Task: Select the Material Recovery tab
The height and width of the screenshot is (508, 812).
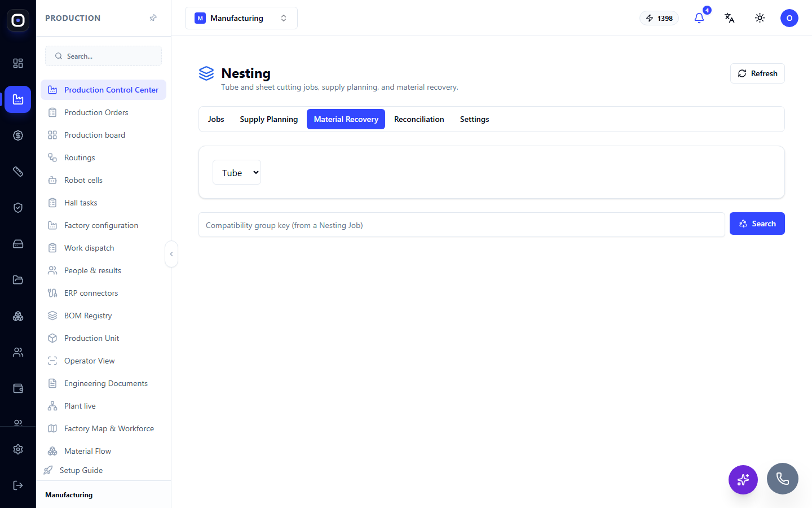Action: [x=346, y=119]
